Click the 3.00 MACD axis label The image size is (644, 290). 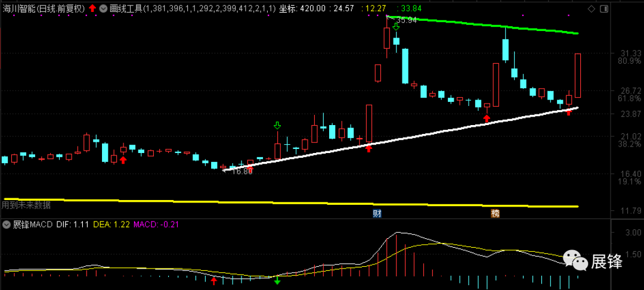coord(634,233)
